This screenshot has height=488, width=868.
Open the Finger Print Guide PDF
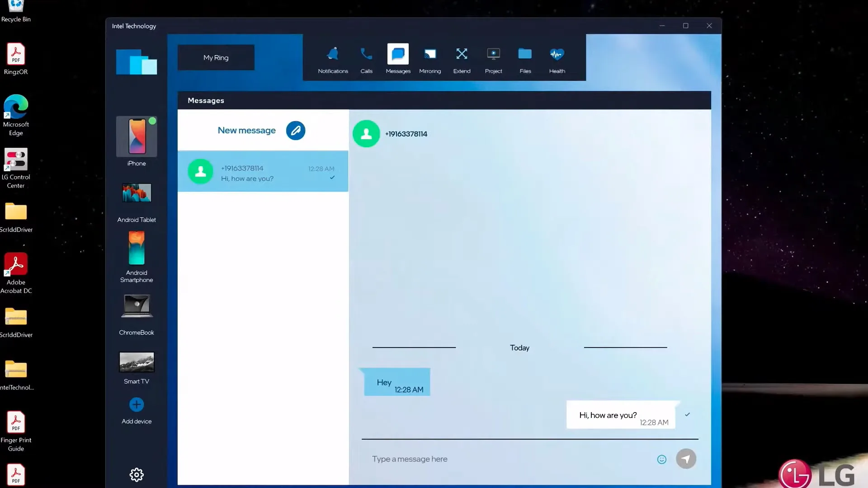16,432
